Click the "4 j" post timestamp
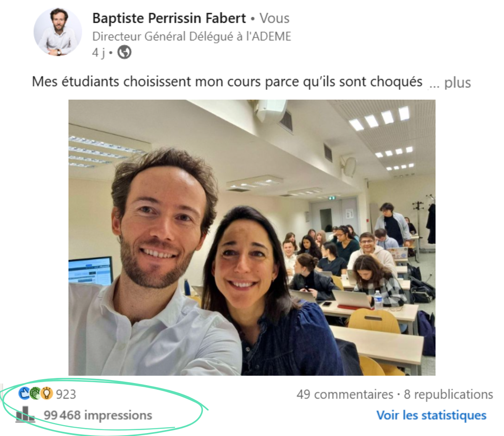Screen dimensions: 504x436 [x=99, y=53]
